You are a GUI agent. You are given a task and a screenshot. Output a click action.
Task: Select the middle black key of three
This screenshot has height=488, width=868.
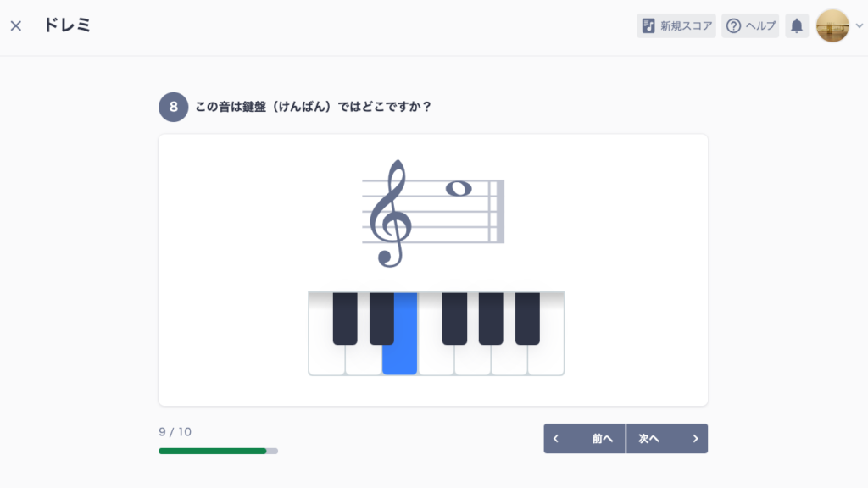[491, 319]
